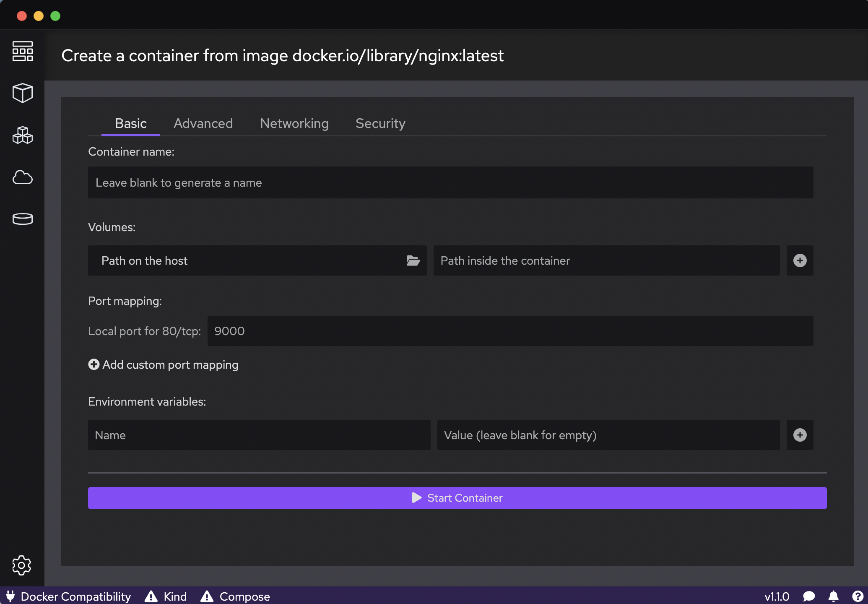Open the Kubernetes cloud section
868x604 pixels.
click(x=22, y=177)
